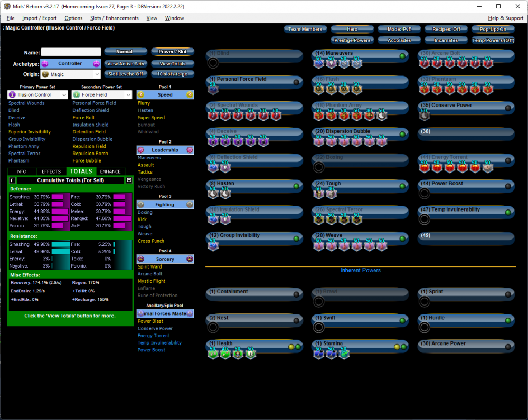Click the floating window icon in Totals header
This screenshot has width=528, height=420.
(129, 180)
